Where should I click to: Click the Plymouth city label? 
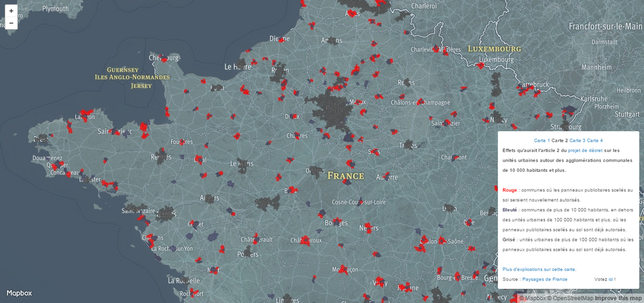click(55, 8)
